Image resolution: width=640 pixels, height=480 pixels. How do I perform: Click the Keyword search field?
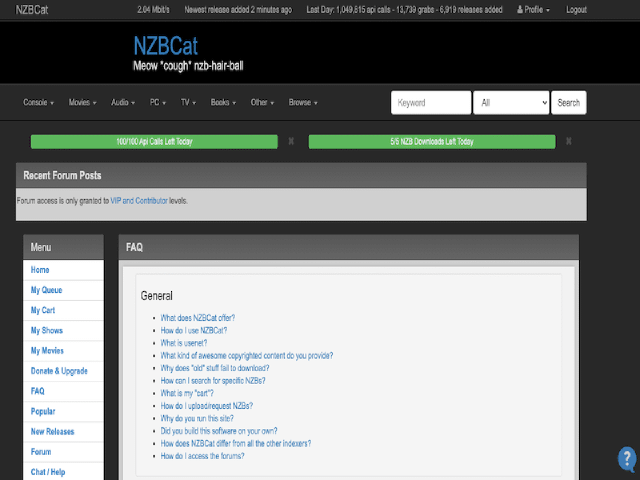[431, 102]
